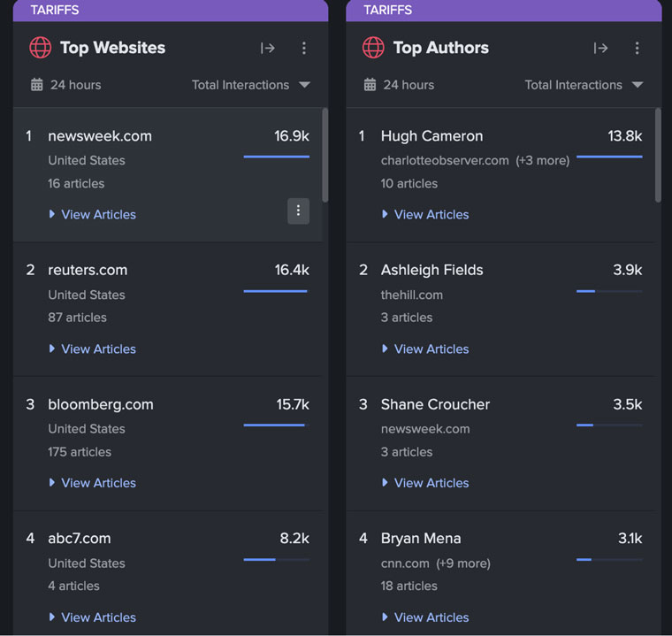Open Total Interactions dropdown in Top Websites
Screen dimensions: 672x636
coord(251,85)
